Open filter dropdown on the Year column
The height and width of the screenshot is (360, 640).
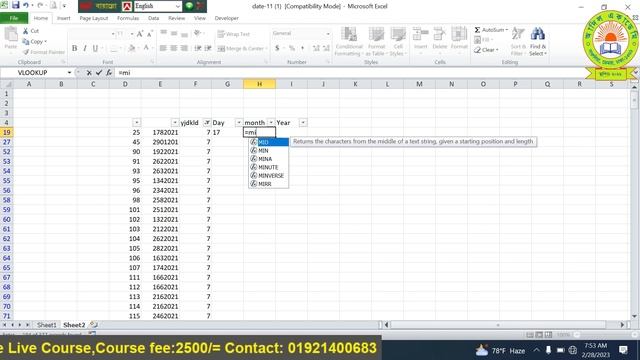[x=303, y=122]
